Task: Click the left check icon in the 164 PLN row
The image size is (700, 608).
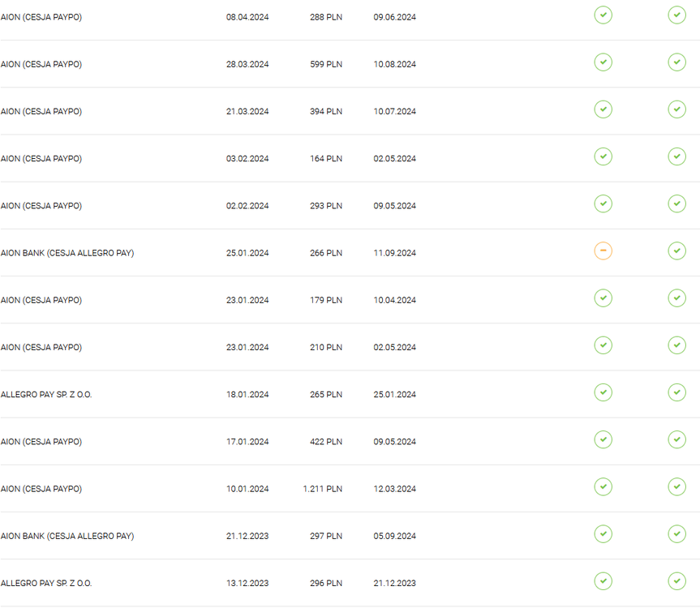Action: 603,156
